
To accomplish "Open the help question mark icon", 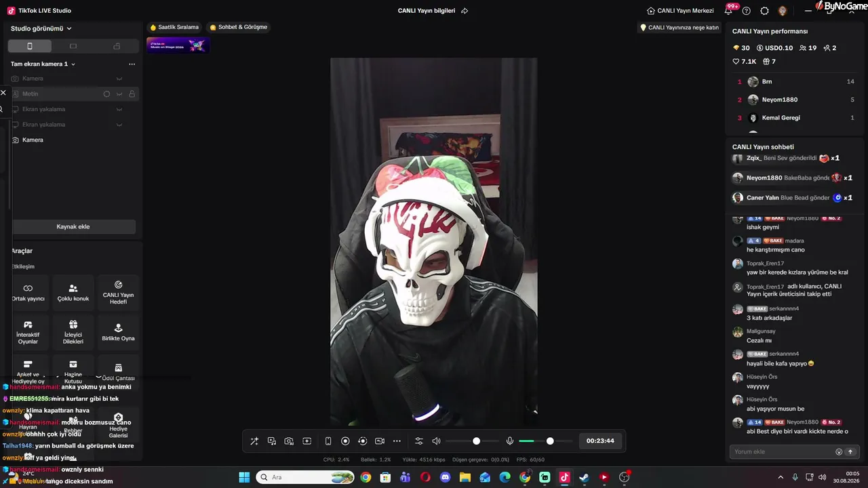I will click(747, 11).
